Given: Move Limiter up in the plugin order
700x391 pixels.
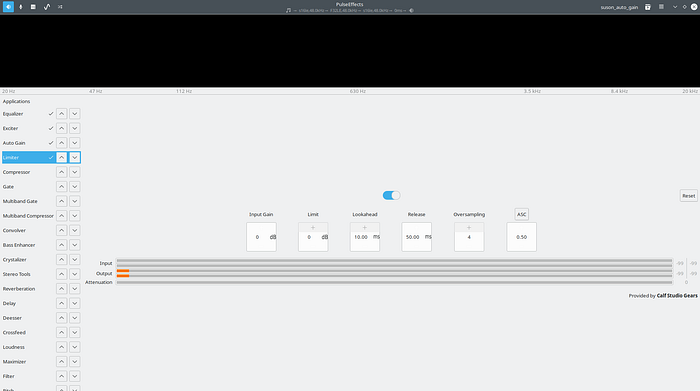Looking at the screenshot, I should click(62, 158).
